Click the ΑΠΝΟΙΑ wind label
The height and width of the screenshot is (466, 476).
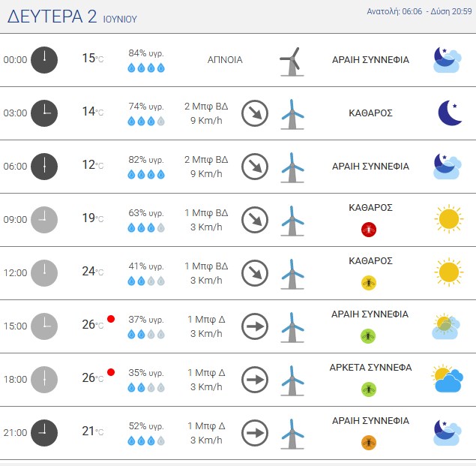[x=225, y=60]
